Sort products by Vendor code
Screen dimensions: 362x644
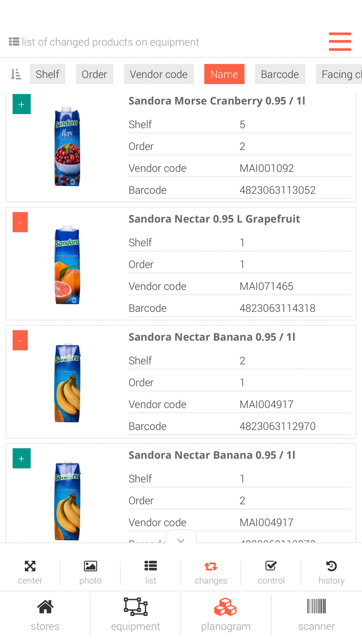click(x=159, y=74)
